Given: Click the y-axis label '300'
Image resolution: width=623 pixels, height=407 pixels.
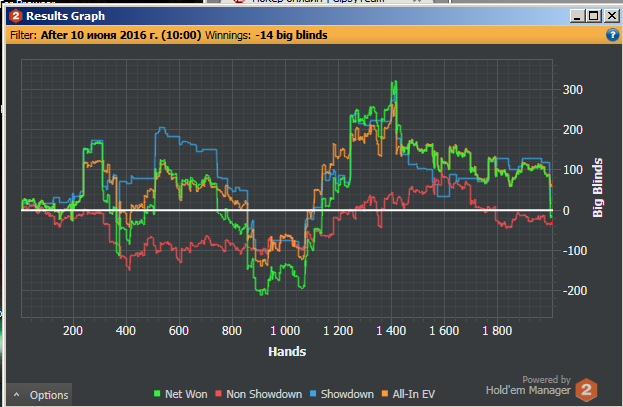Looking at the screenshot, I should 573,89.
